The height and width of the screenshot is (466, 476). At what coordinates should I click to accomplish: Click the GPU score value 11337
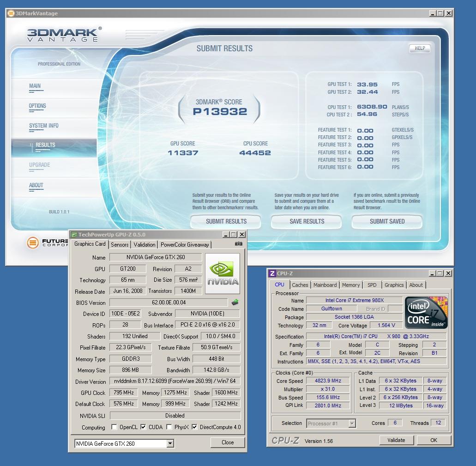183,153
